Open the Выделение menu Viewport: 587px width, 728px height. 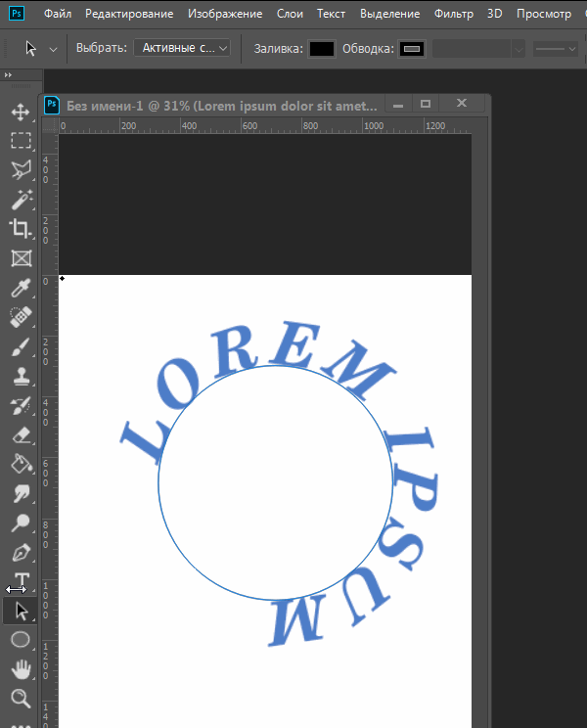[x=389, y=14]
